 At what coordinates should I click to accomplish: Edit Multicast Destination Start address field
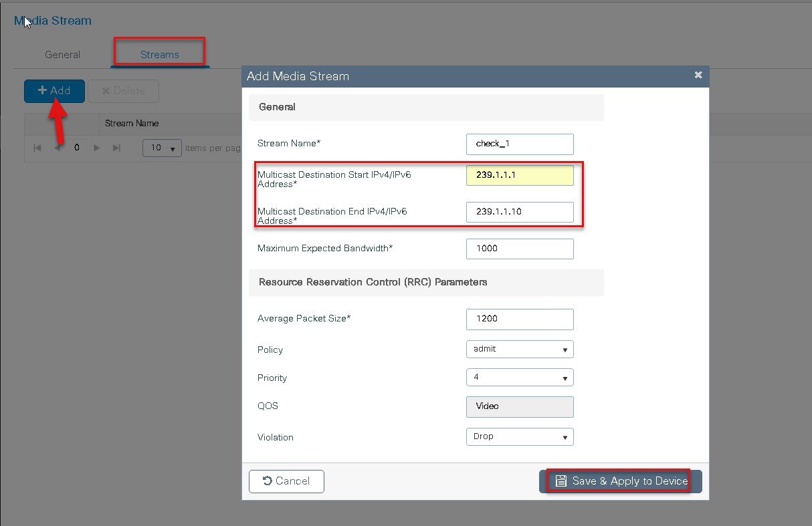click(x=520, y=175)
